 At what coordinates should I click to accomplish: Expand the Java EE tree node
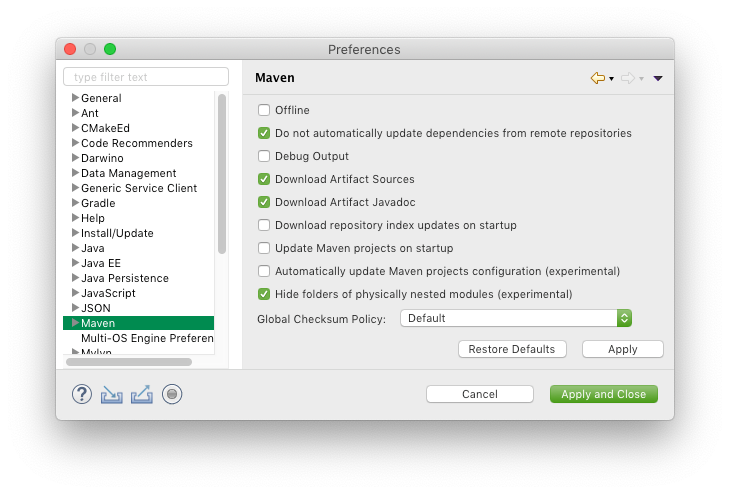pyautogui.click(x=75, y=263)
